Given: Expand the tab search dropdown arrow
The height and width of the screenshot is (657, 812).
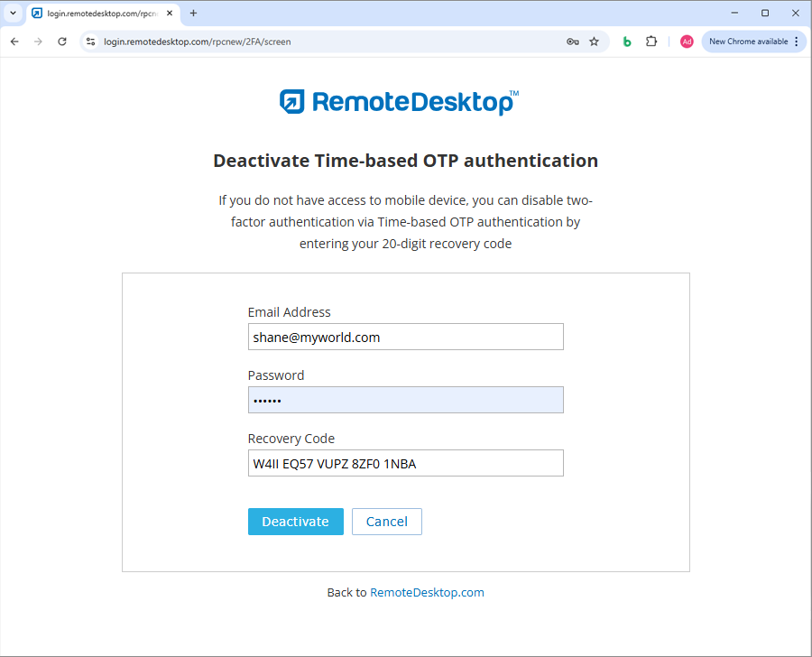Looking at the screenshot, I should tap(13, 14).
